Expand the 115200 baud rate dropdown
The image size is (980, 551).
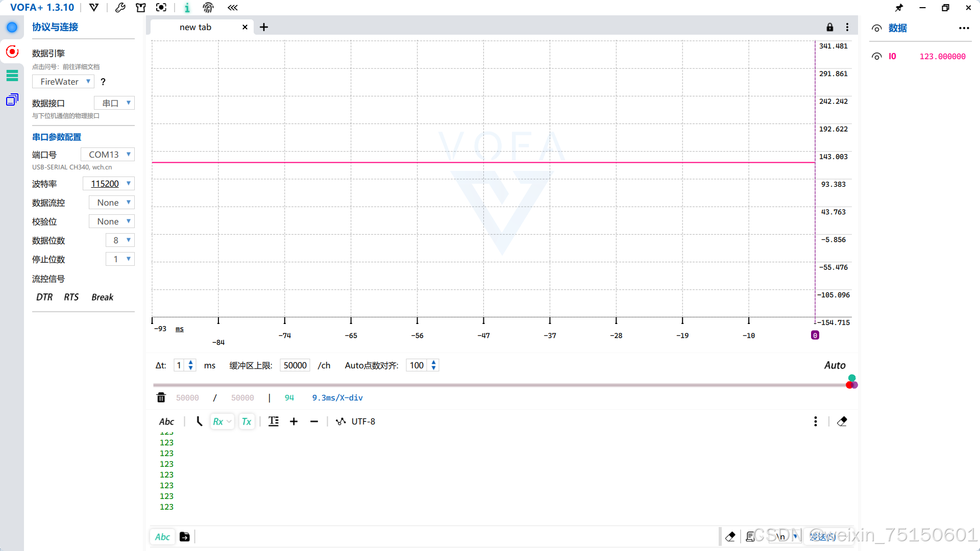pos(109,184)
